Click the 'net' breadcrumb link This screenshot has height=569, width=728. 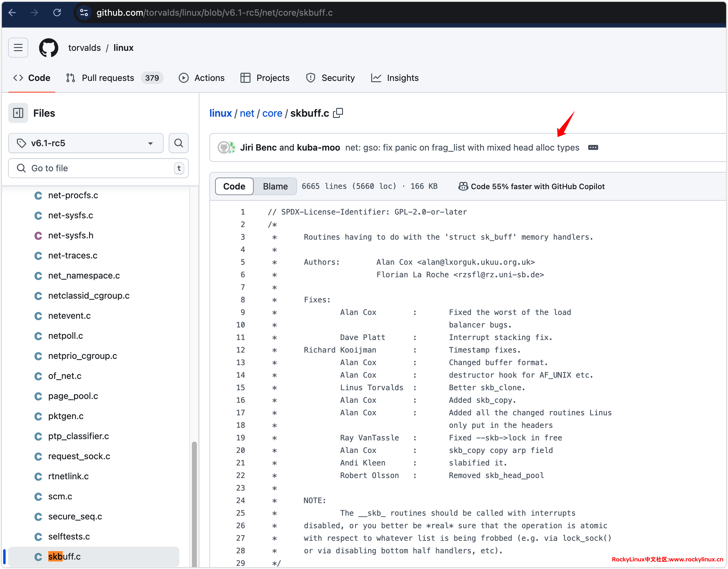tap(247, 113)
